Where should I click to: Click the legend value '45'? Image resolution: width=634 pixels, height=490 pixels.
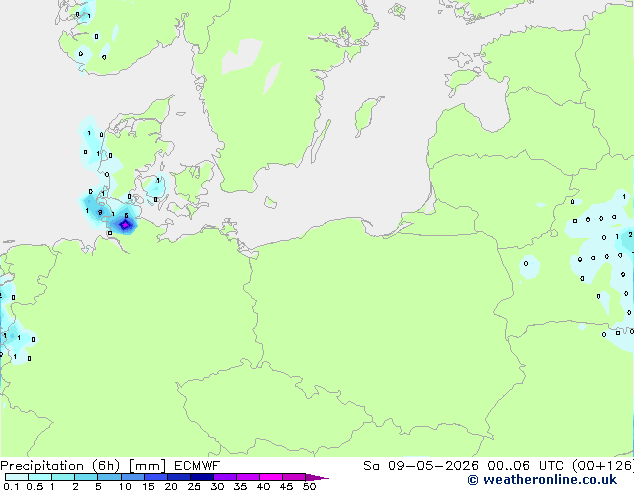tap(286, 486)
